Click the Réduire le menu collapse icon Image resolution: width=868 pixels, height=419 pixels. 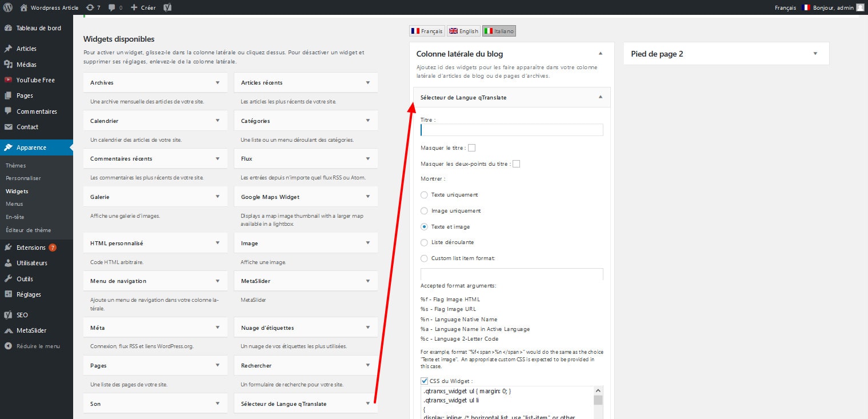click(x=8, y=346)
